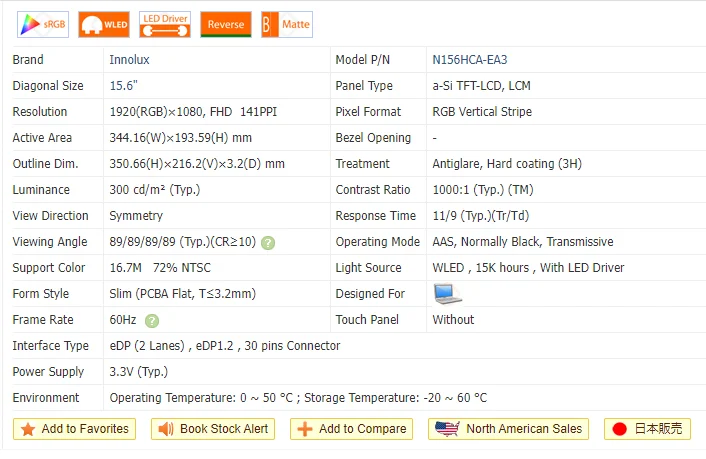The width and height of the screenshot is (706, 459).
Task: Select the Symmetry view direction value
Action: [136, 216]
